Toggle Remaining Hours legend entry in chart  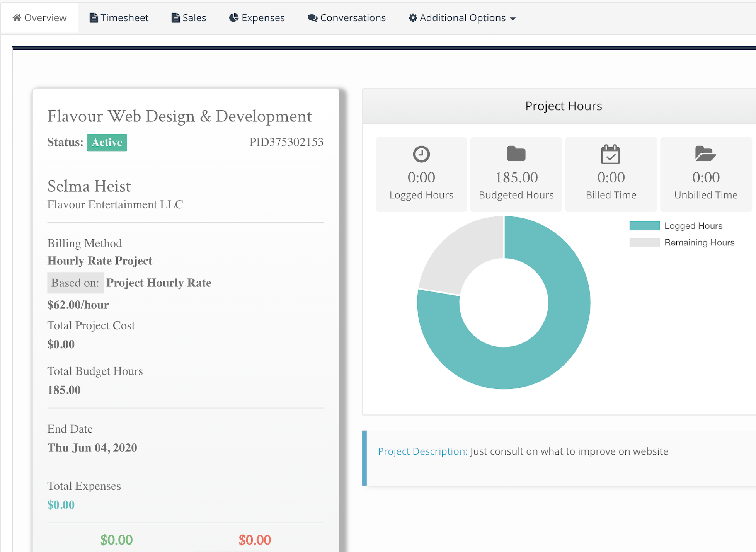(x=699, y=243)
